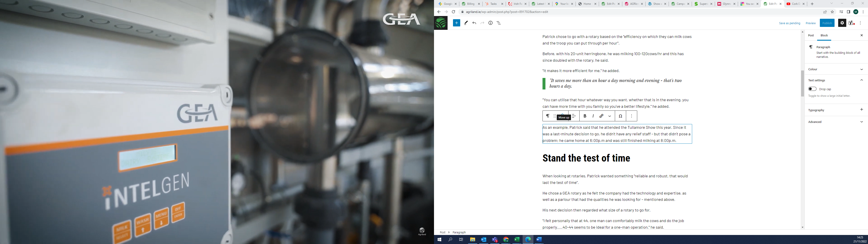The height and width of the screenshot is (244, 868).
Task: Click the green pull quote block
Action: 617,84
